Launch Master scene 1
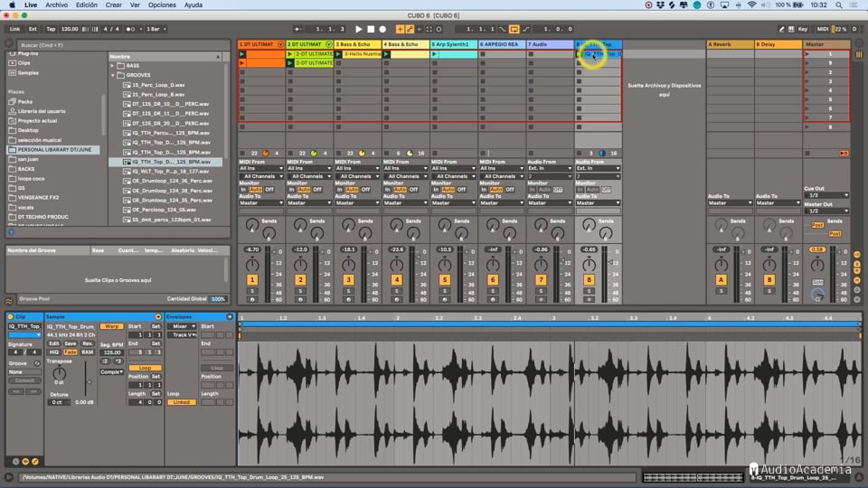This screenshot has width=868, height=488. (807, 54)
